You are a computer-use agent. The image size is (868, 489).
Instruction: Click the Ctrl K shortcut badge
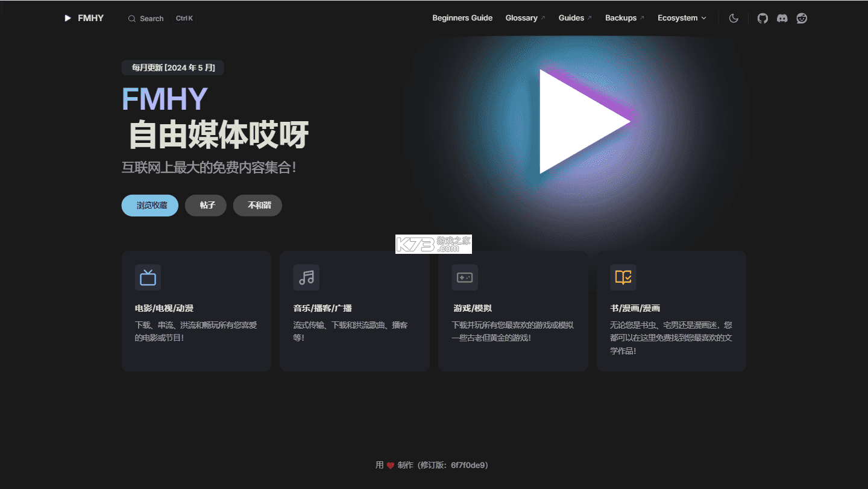(184, 19)
